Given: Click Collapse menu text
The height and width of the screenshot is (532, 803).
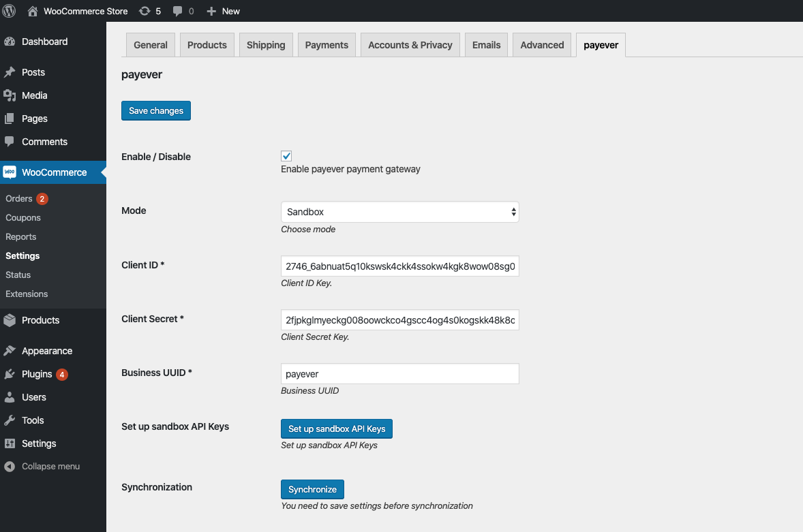Looking at the screenshot, I should (x=50, y=467).
